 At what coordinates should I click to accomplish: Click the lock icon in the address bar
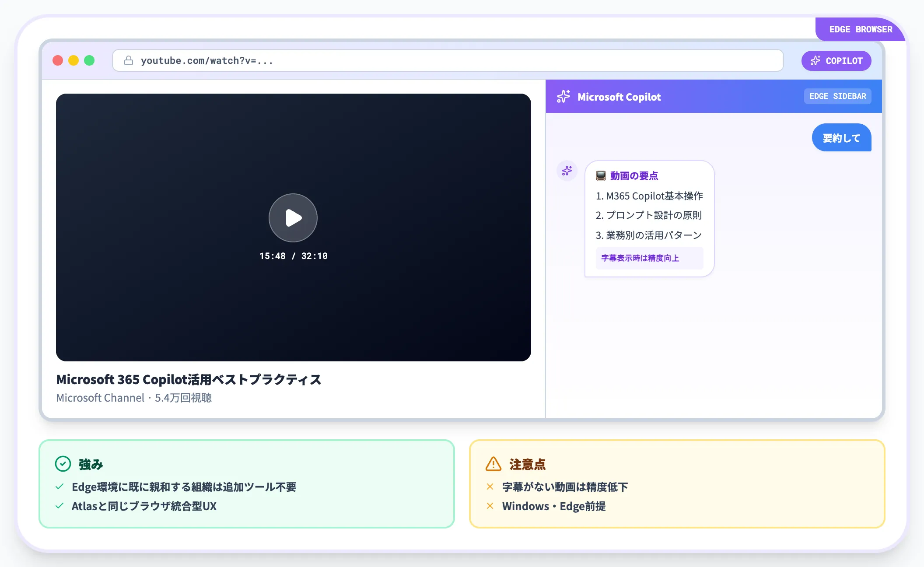click(128, 60)
